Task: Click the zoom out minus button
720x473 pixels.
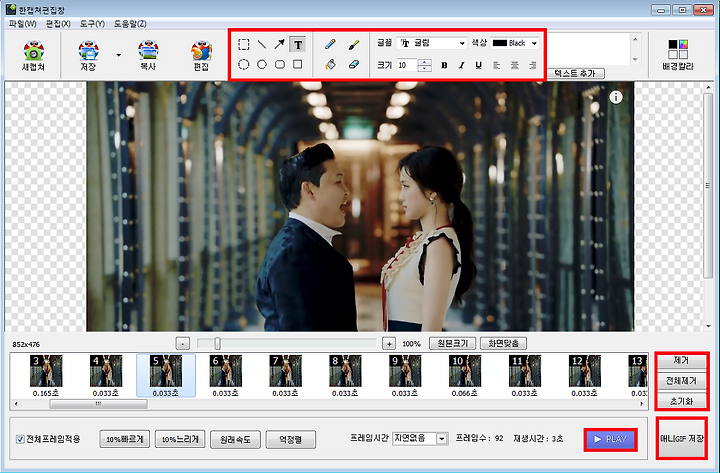Action: [x=182, y=343]
